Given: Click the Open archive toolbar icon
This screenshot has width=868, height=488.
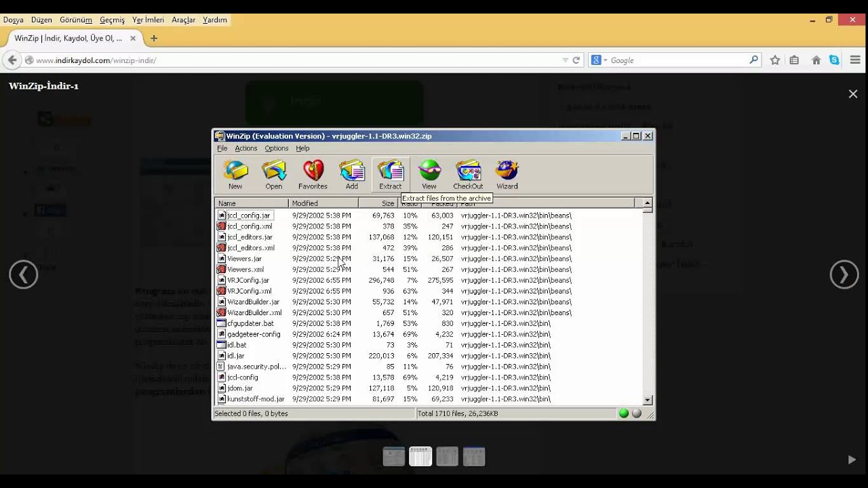Looking at the screenshot, I should (274, 174).
